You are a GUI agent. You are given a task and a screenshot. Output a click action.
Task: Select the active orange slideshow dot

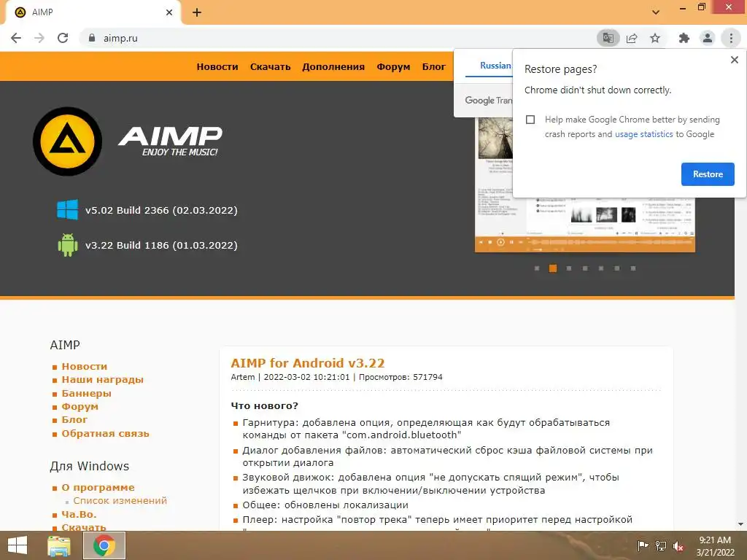pyautogui.click(x=553, y=268)
